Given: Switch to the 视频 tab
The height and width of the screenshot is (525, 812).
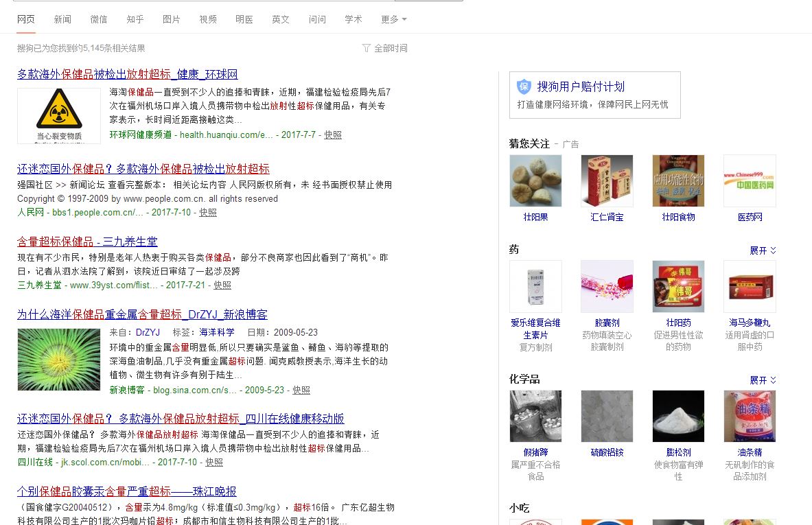Looking at the screenshot, I should click(207, 19).
